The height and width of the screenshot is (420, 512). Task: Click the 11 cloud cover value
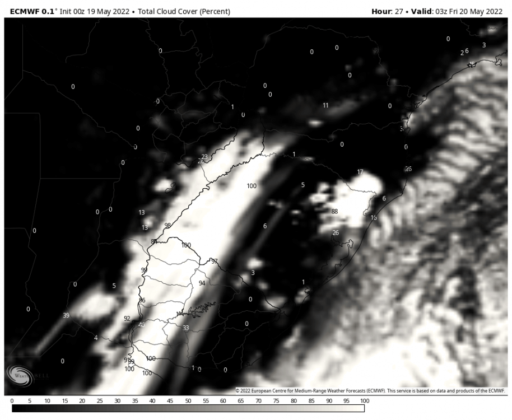point(325,105)
